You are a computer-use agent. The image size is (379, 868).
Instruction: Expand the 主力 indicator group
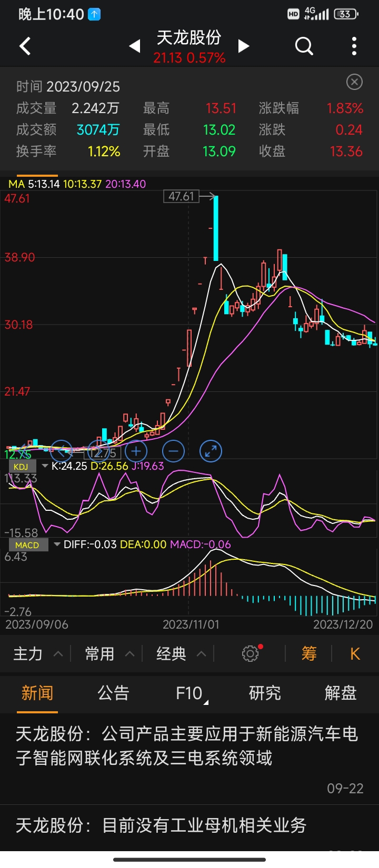point(37,654)
